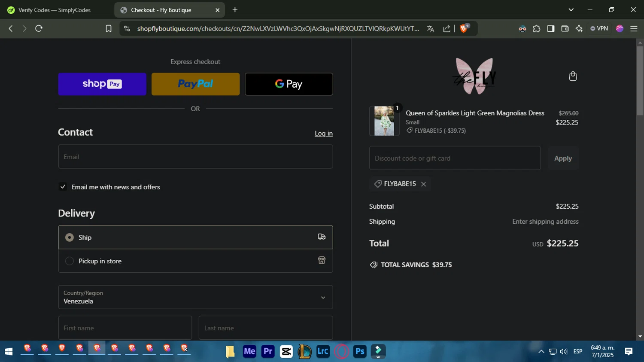Open Lightroom Classic from taskbar

click(323, 351)
